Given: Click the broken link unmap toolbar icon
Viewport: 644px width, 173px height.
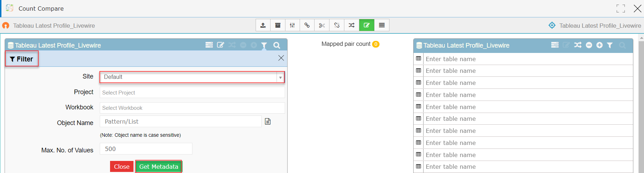Looking at the screenshot, I should tap(337, 25).
